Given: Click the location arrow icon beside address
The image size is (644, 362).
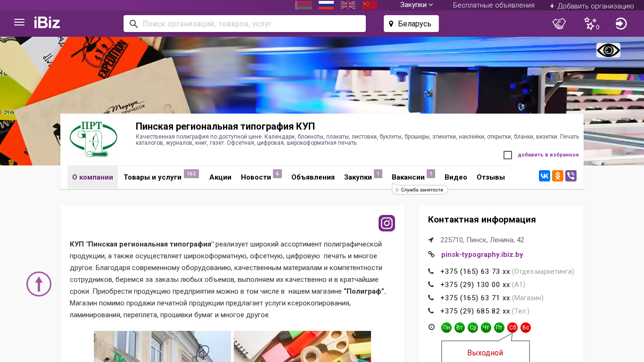Looking at the screenshot, I should pyautogui.click(x=431, y=240).
